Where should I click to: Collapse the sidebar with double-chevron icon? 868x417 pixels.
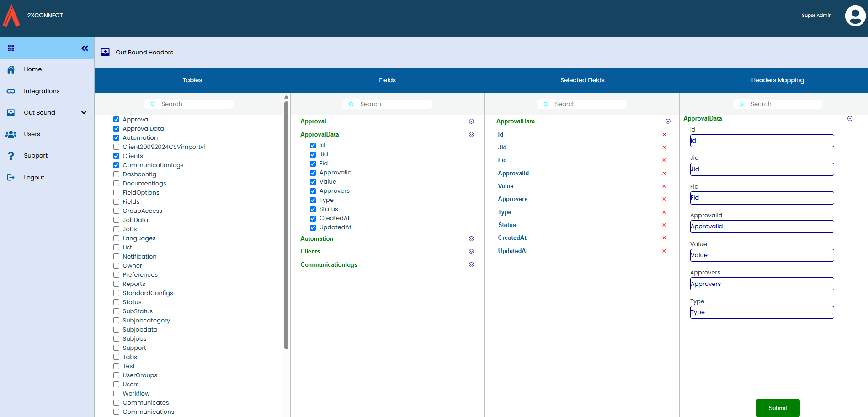85,48
